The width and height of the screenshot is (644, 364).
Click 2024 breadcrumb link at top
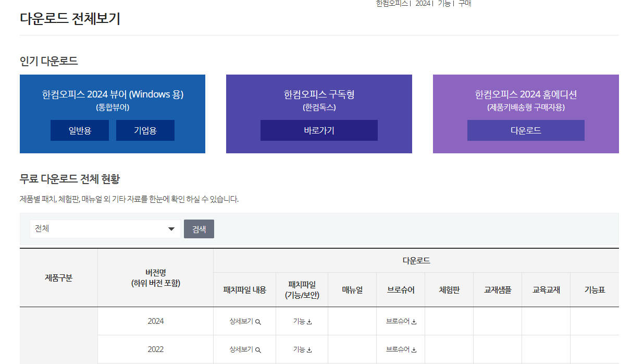point(423,3)
